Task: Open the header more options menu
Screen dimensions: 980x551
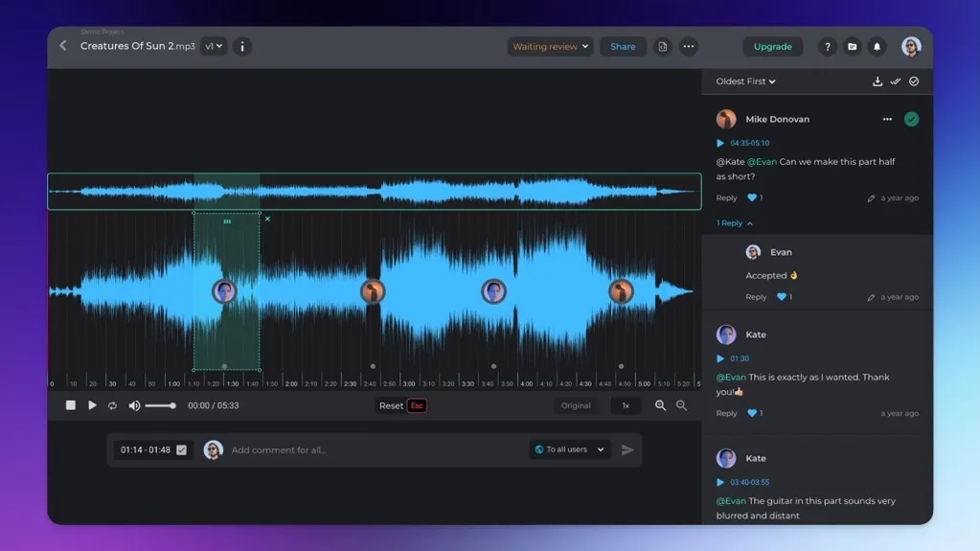Action: (688, 46)
